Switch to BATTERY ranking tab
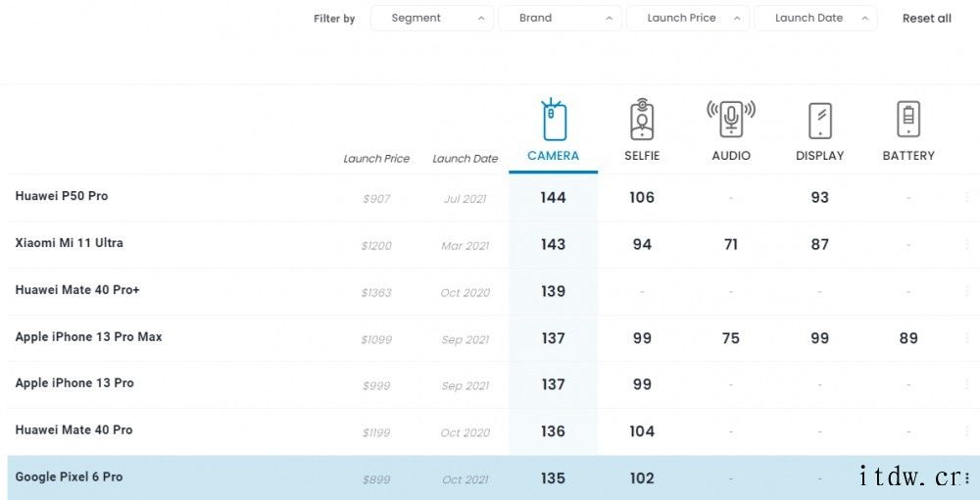Screen dimensions: 980x500 908,156
